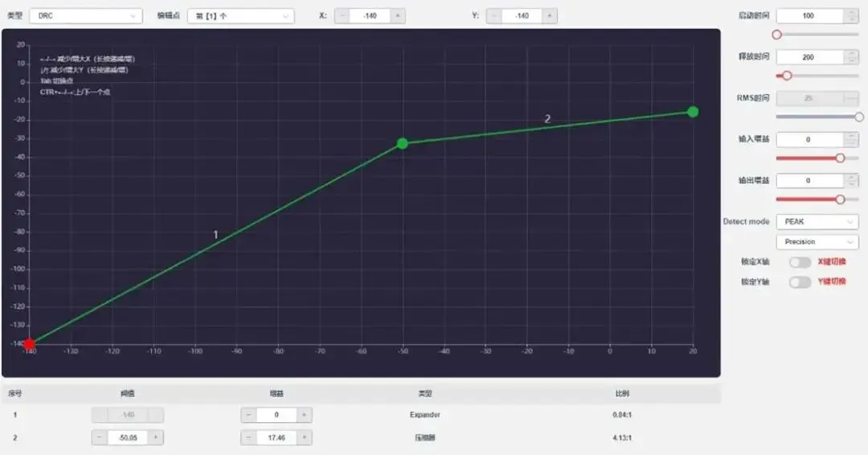The image size is (868, 455).
Task: Adjust the 输入增益 slider handle
Action: tap(840, 158)
